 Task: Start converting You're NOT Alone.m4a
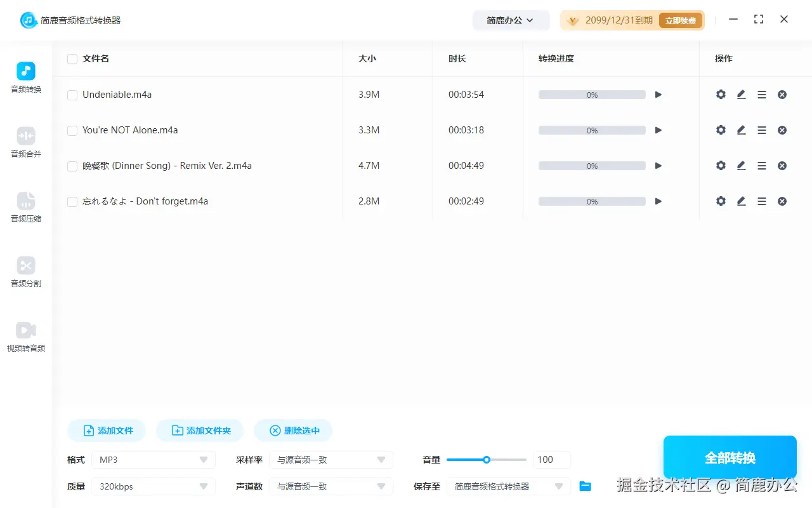click(658, 130)
